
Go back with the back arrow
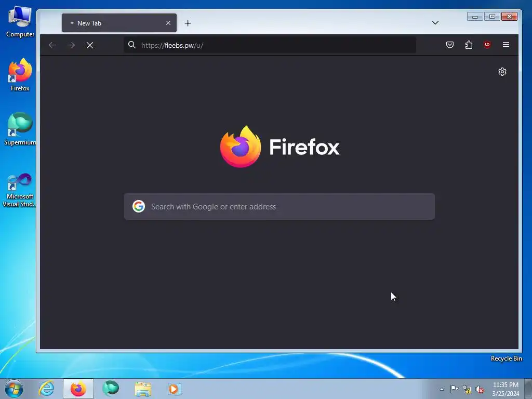click(52, 45)
